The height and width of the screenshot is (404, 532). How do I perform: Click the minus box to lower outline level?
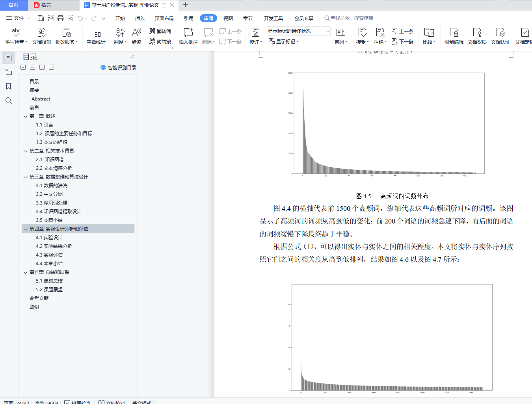pos(52,67)
